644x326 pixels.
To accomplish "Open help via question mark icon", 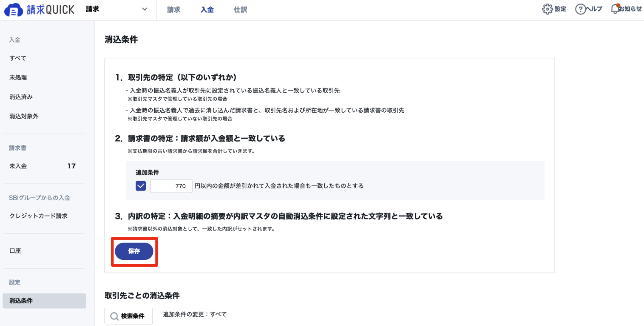I will (580, 9).
